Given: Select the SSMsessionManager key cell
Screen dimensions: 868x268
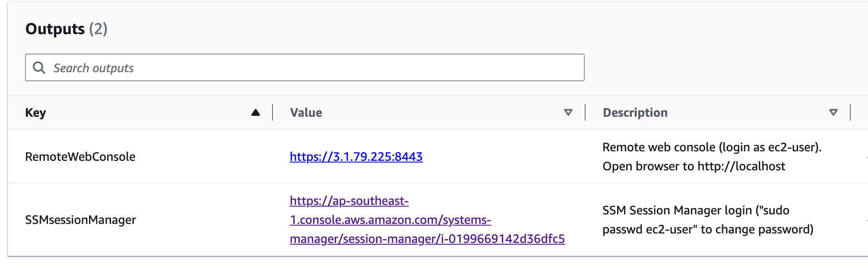Looking at the screenshot, I should tap(80, 220).
